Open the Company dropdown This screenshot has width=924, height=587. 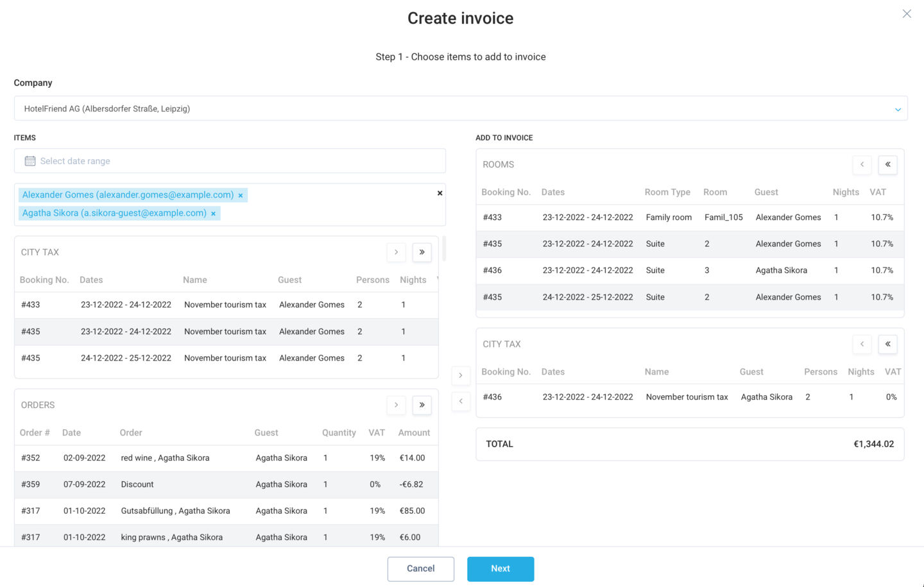(x=461, y=108)
